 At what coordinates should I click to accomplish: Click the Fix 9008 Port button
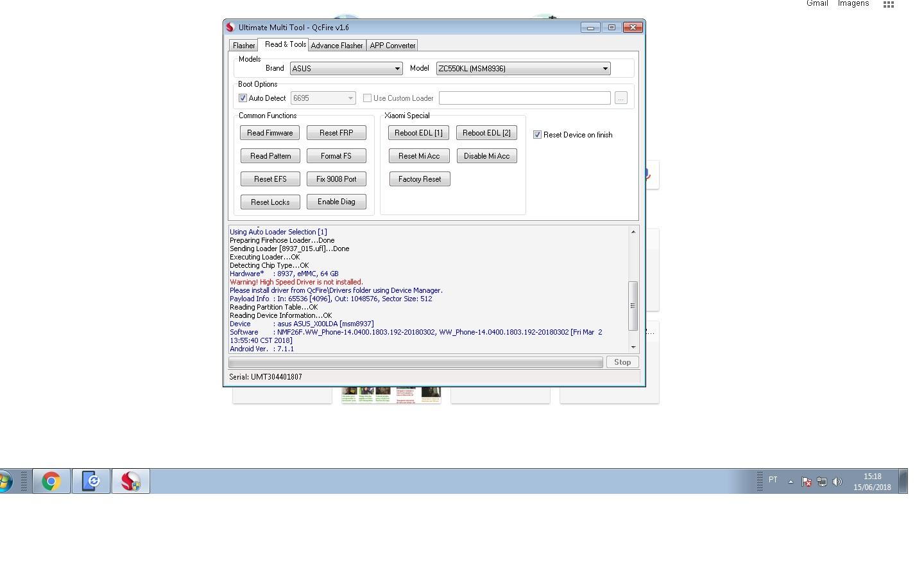click(336, 179)
